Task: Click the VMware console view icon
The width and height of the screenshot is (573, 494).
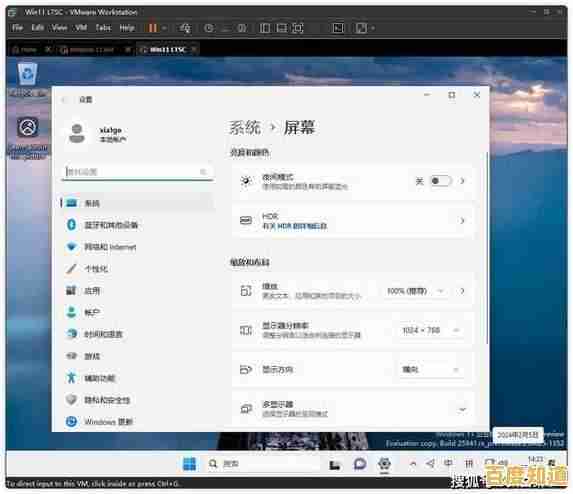Action: pos(338,28)
